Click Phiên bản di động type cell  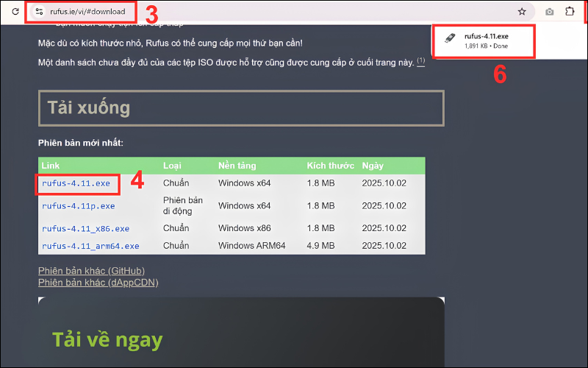[183, 206]
